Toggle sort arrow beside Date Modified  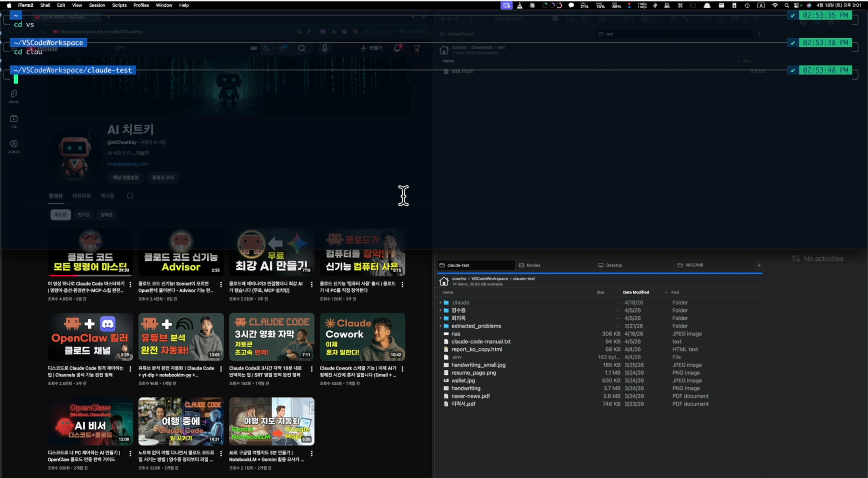coord(666,292)
